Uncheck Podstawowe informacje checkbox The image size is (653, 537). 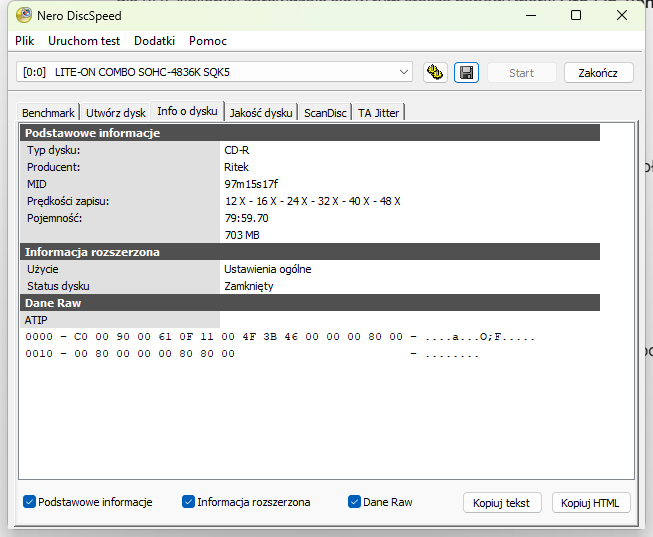coord(30,502)
